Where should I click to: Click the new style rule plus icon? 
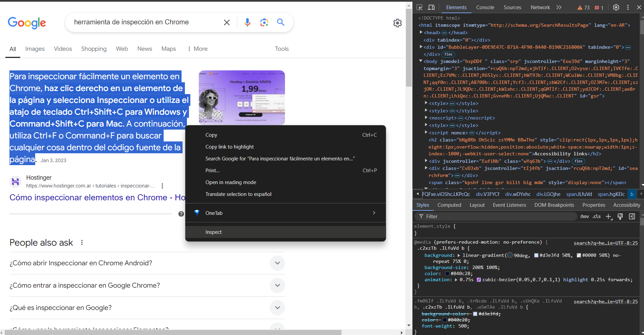[609, 217]
